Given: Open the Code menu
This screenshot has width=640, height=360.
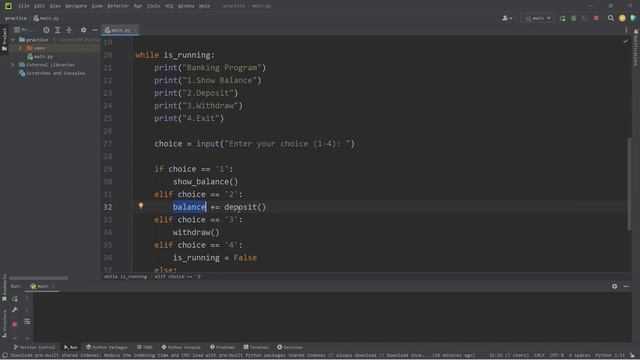Looking at the screenshot, I should (97, 6).
